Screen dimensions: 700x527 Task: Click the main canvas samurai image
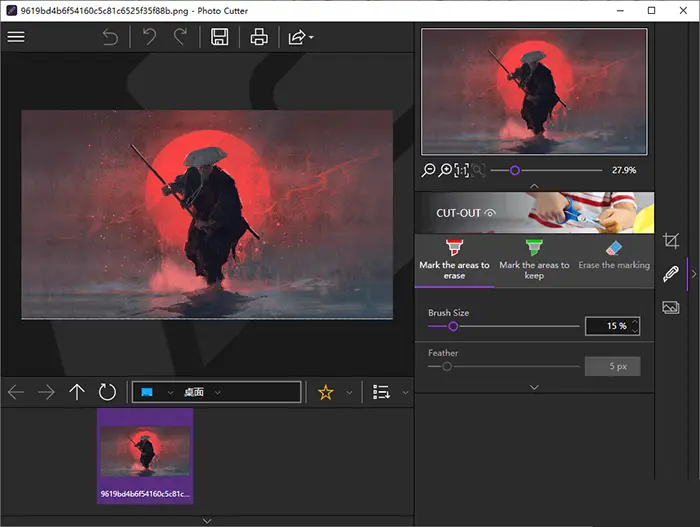[x=207, y=214]
